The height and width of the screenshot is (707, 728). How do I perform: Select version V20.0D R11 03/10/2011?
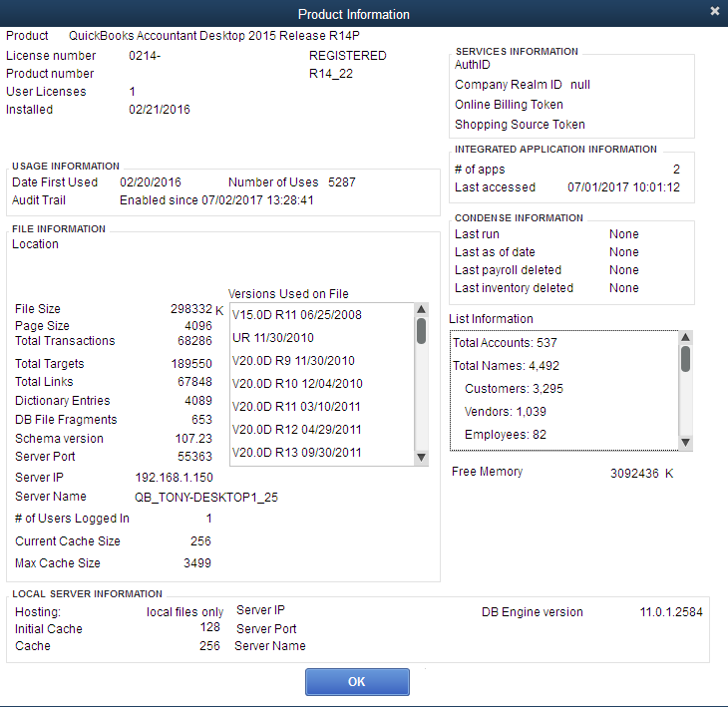pyautogui.click(x=296, y=407)
